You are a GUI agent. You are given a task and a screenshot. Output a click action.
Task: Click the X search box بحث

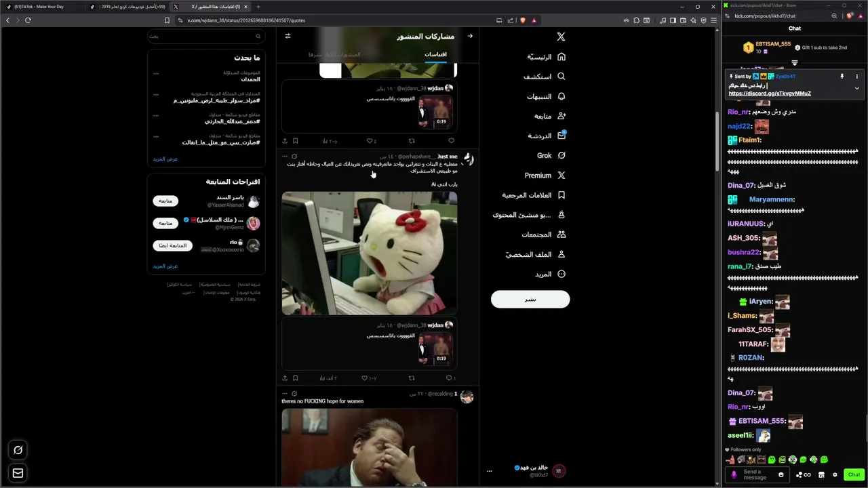(x=205, y=36)
